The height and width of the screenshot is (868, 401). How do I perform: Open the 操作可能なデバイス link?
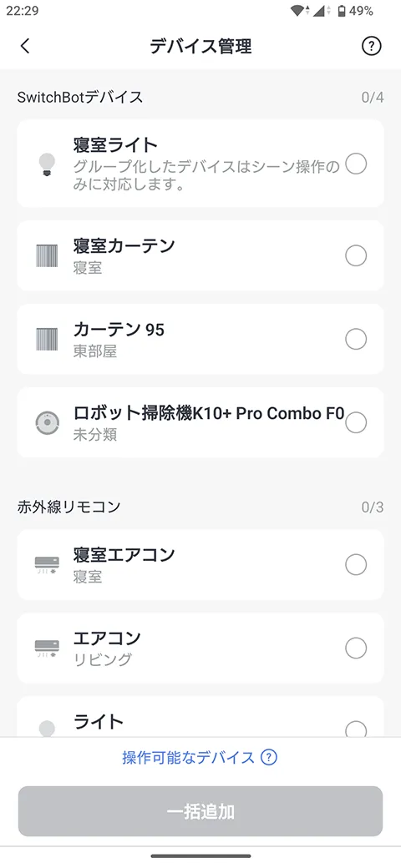(x=188, y=757)
